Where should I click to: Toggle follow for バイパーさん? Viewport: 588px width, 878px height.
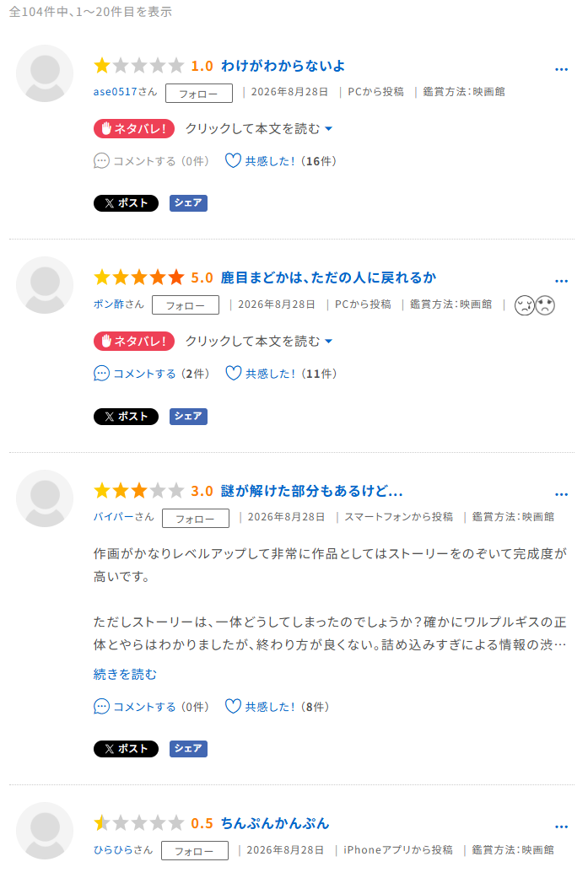[196, 519]
